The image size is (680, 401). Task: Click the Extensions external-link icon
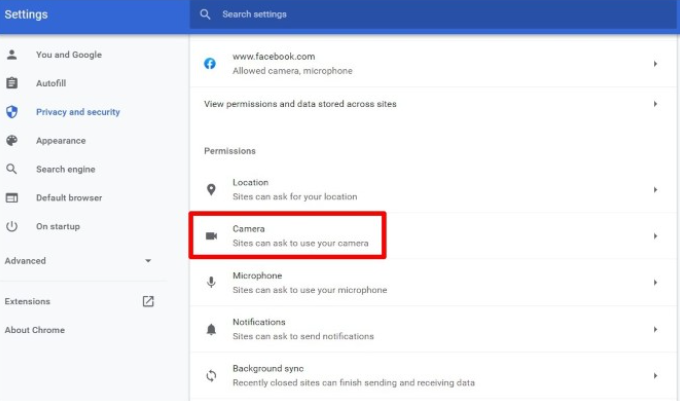pyautogui.click(x=148, y=301)
